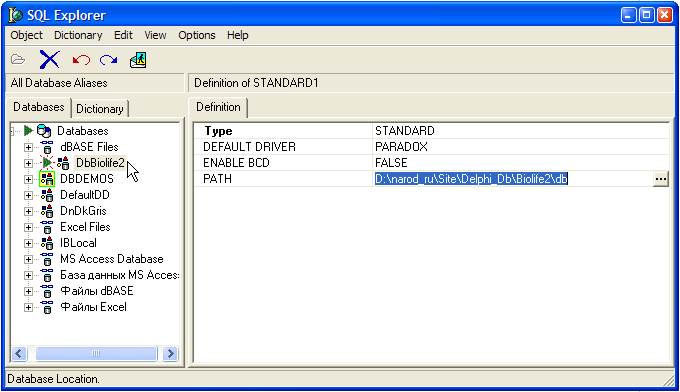Open the View menu
Image resolution: width=680 pixels, height=392 pixels.
(155, 35)
